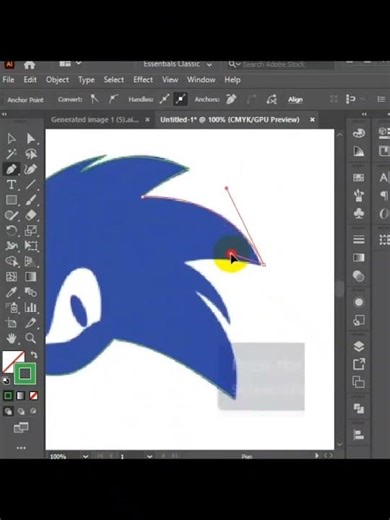Open artboard navigation dropdown

pos(150,456)
